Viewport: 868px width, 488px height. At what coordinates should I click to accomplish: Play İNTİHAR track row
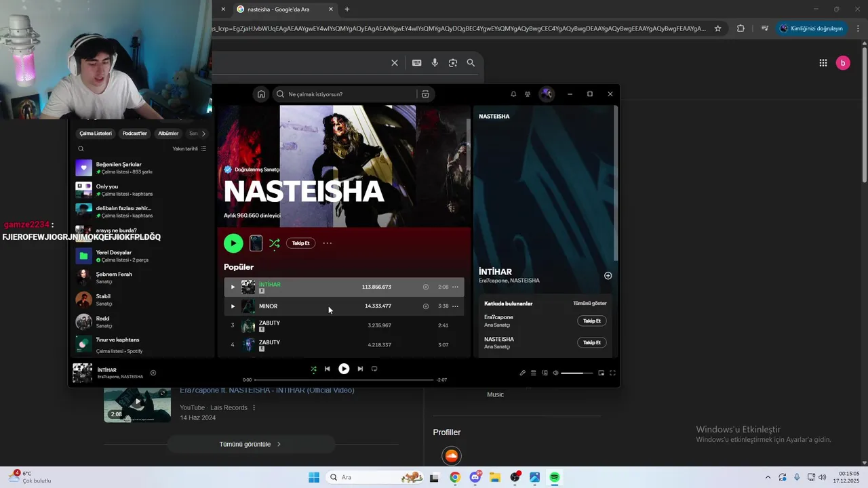click(x=233, y=287)
